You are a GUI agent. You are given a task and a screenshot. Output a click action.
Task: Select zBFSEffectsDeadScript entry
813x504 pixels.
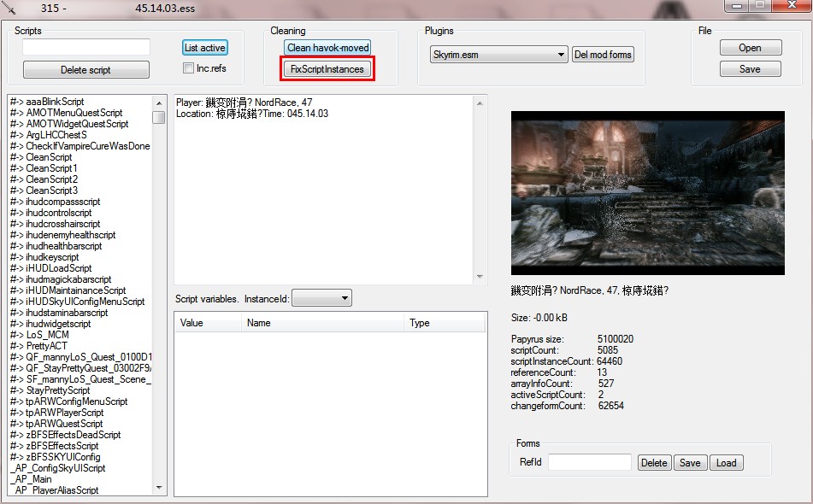pos(65,435)
